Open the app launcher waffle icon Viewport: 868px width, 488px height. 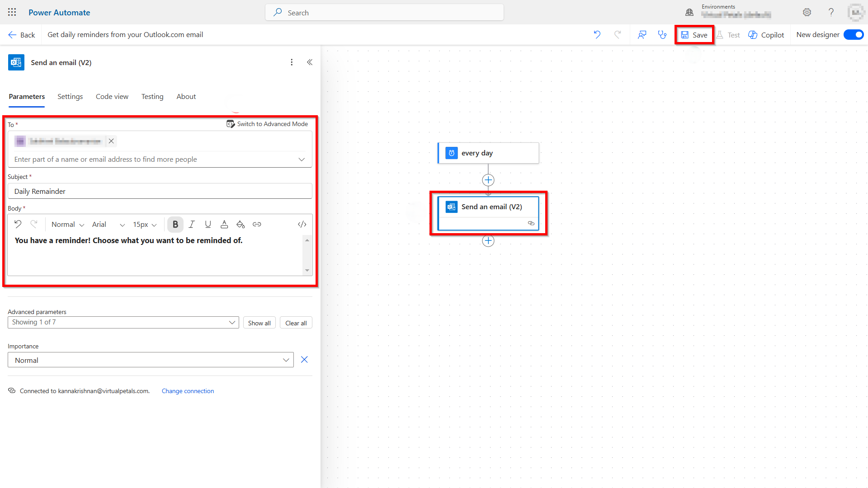click(x=12, y=12)
